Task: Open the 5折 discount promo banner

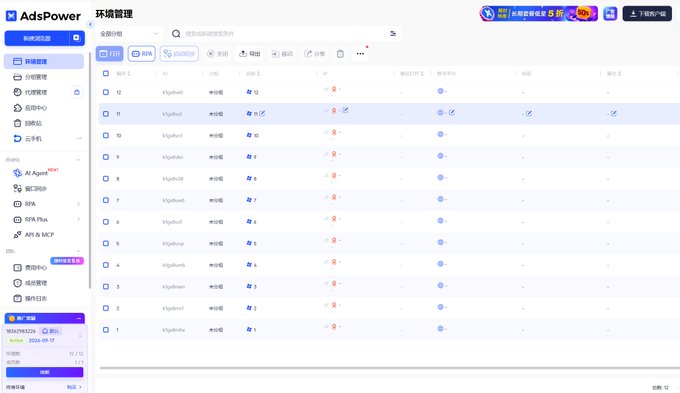Action: tap(539, 13)
